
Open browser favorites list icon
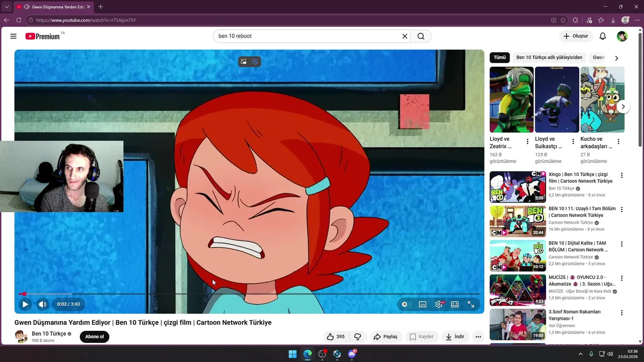601,20
